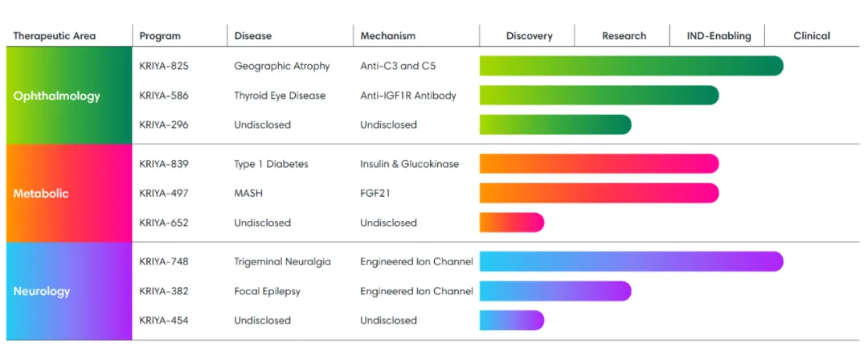Click the Metabolic therapeutic area block
868x352 pixels.
68,194
